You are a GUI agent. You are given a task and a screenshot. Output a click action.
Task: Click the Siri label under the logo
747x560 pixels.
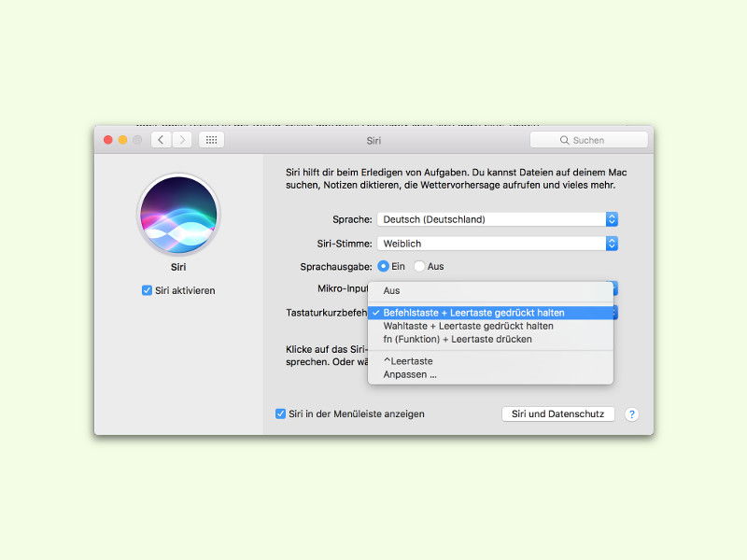[x=178, y=267]
